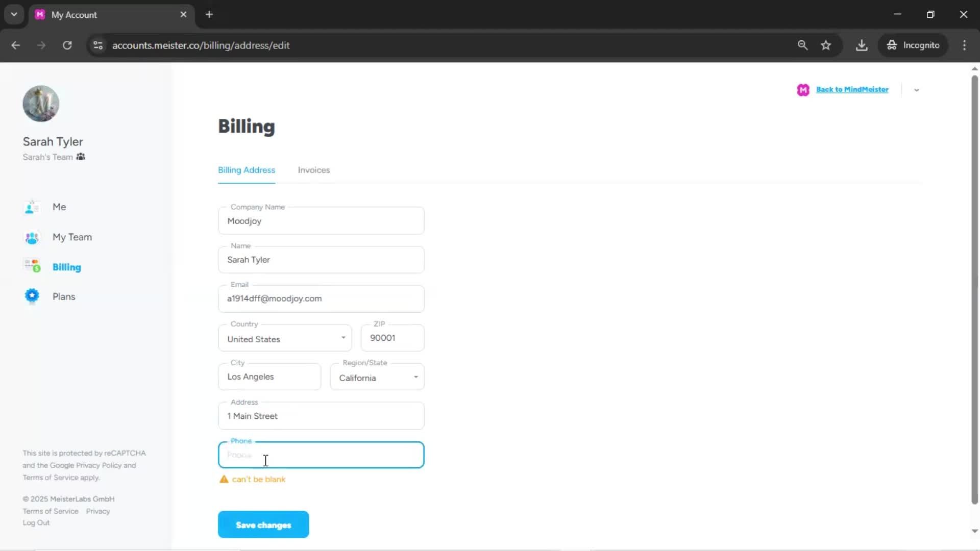The width and height of the screenshot is (980, 551).
Task: Click the Address field with 1 Main Street
Action: [x=321, y=416]
